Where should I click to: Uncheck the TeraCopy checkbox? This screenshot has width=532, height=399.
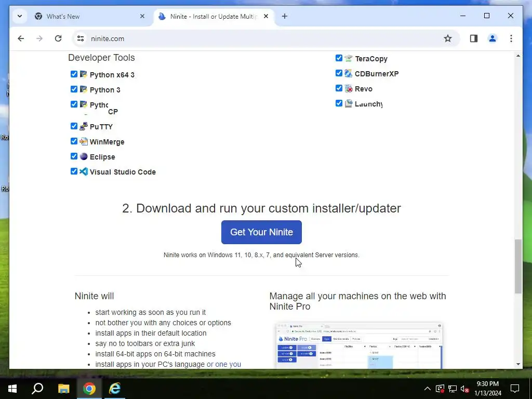click(339, 58)
